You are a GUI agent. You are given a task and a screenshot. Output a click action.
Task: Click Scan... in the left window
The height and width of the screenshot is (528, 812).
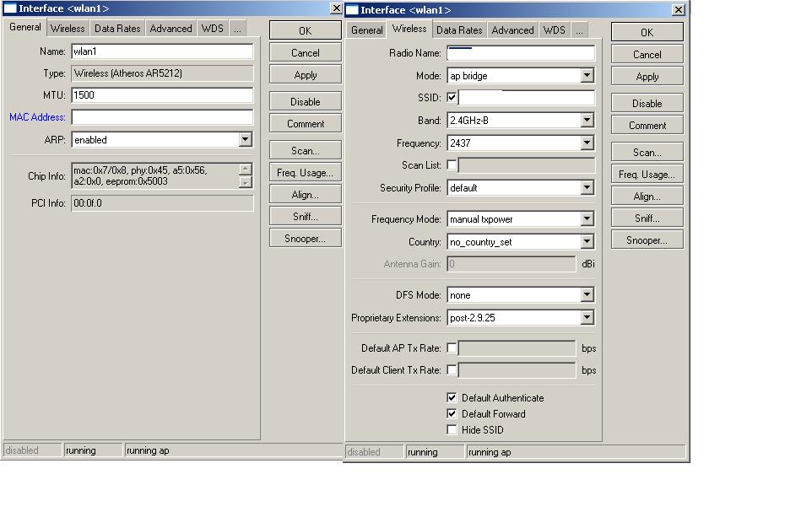(x=305, y=151)
